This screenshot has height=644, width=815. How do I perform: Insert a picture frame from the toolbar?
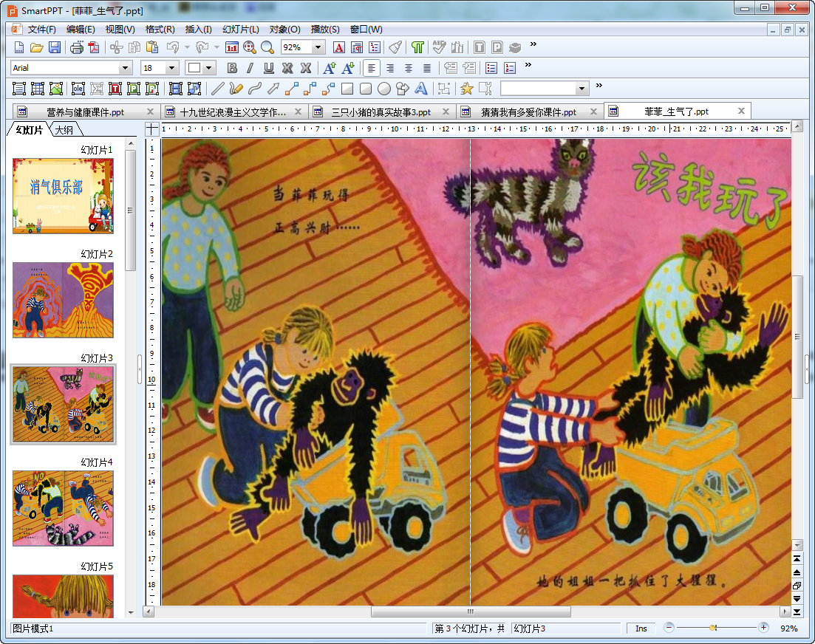coord(56,89)
